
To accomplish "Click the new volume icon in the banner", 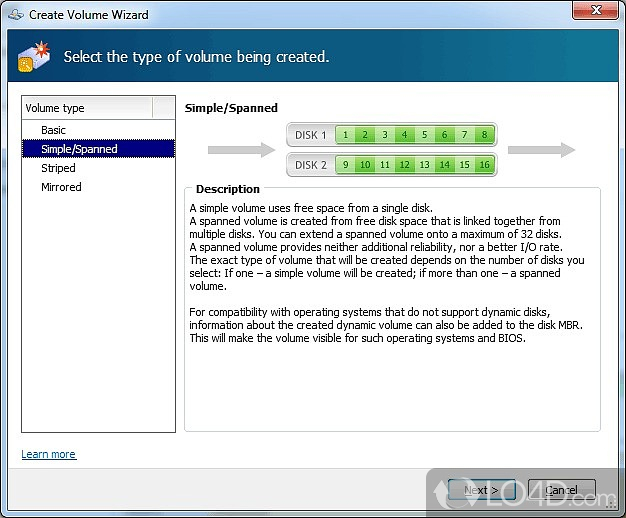I will (34, 57).
